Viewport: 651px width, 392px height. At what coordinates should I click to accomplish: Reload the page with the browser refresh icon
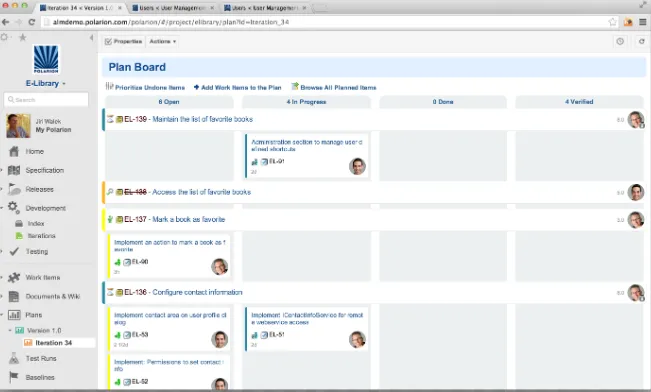32,22
